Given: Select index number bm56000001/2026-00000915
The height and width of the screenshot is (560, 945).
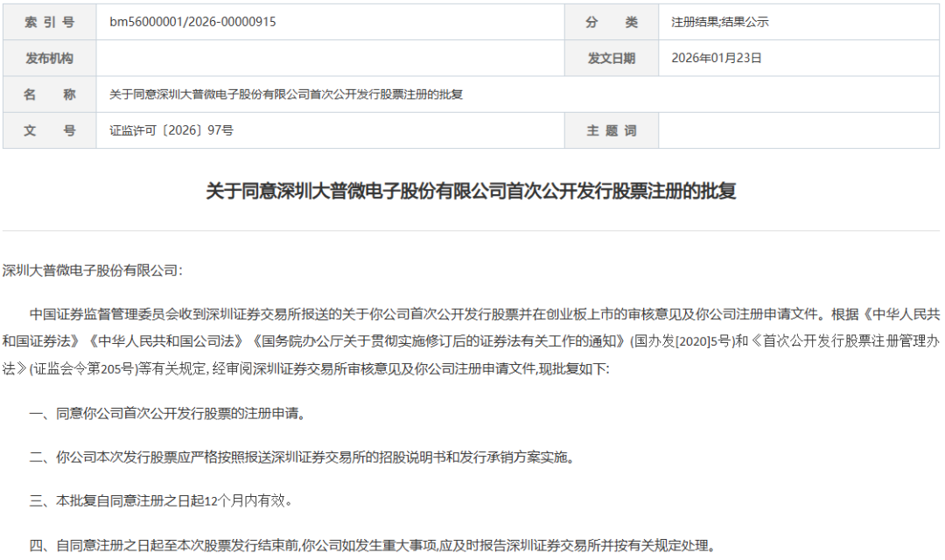Looking at the screenshot, I should click(192, 22).
